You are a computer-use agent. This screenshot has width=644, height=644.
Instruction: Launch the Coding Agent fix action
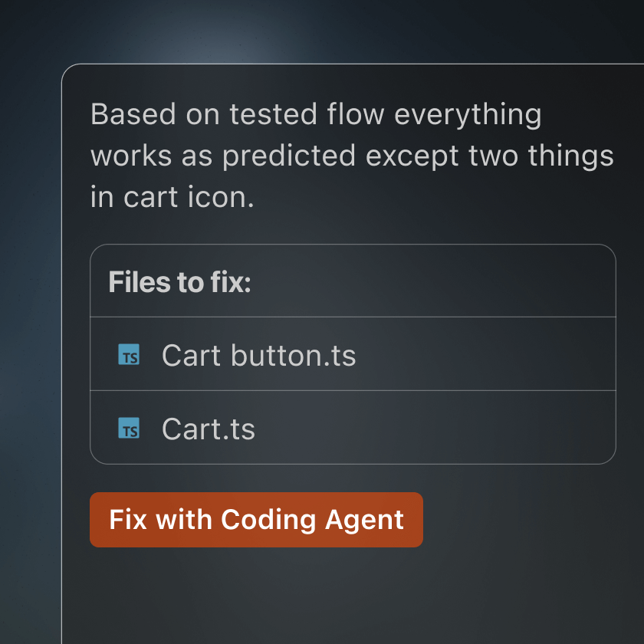click(x=256, y=520)
